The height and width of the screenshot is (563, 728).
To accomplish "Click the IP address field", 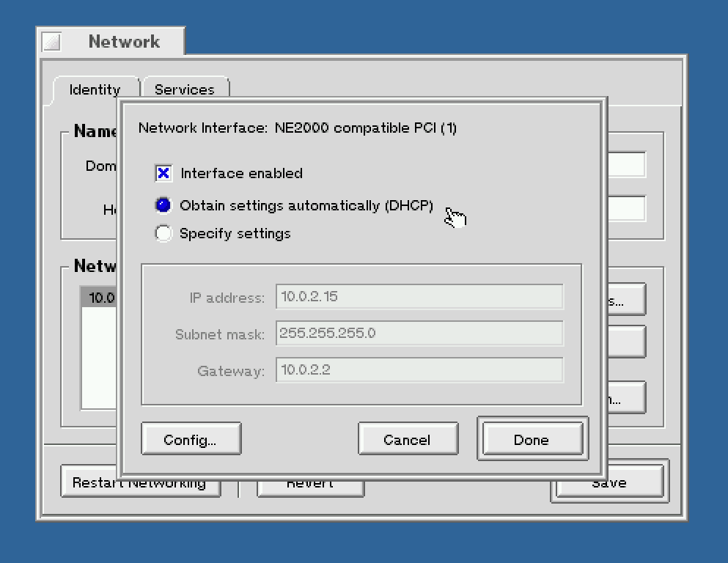I will tap(419, 297).
